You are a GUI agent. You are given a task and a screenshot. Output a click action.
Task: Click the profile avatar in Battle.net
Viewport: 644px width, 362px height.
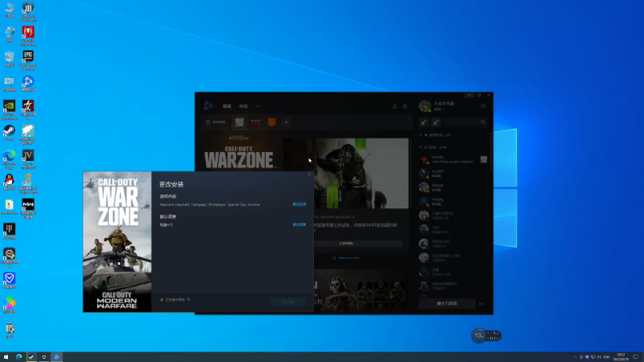[425, 106]
